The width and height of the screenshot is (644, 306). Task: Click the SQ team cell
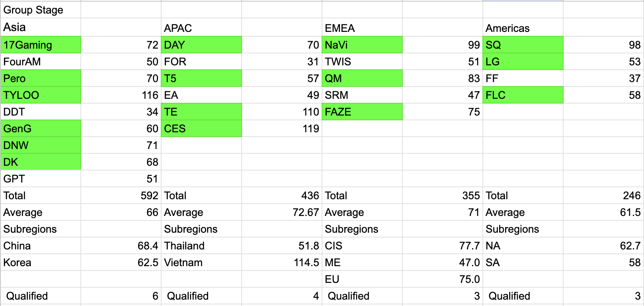tap(523, 45)
